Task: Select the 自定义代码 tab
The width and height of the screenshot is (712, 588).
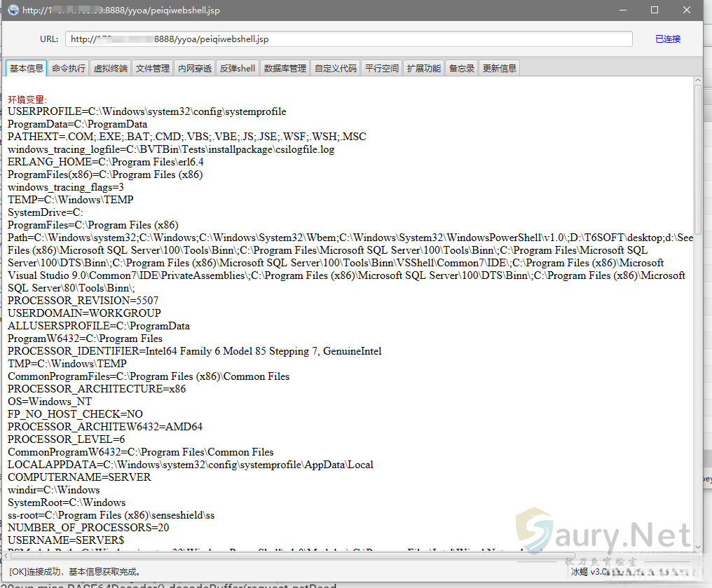Action: (x=336, y=68)
